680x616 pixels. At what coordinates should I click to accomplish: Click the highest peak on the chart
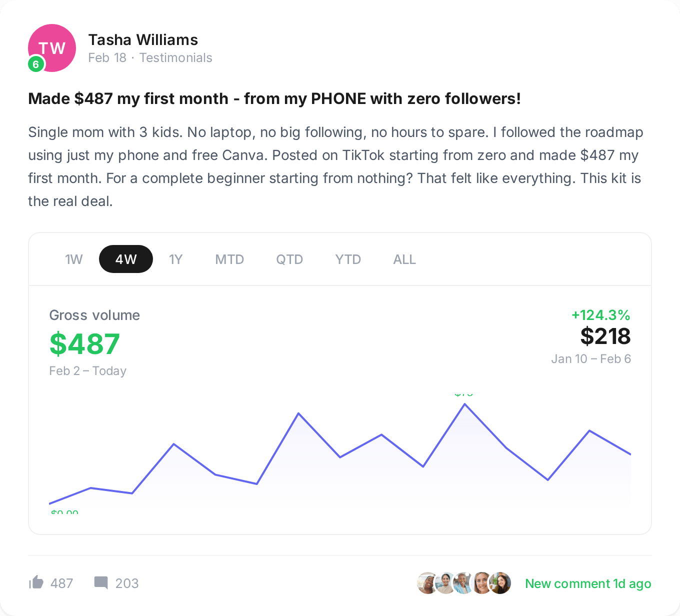[x=465, y=404]
